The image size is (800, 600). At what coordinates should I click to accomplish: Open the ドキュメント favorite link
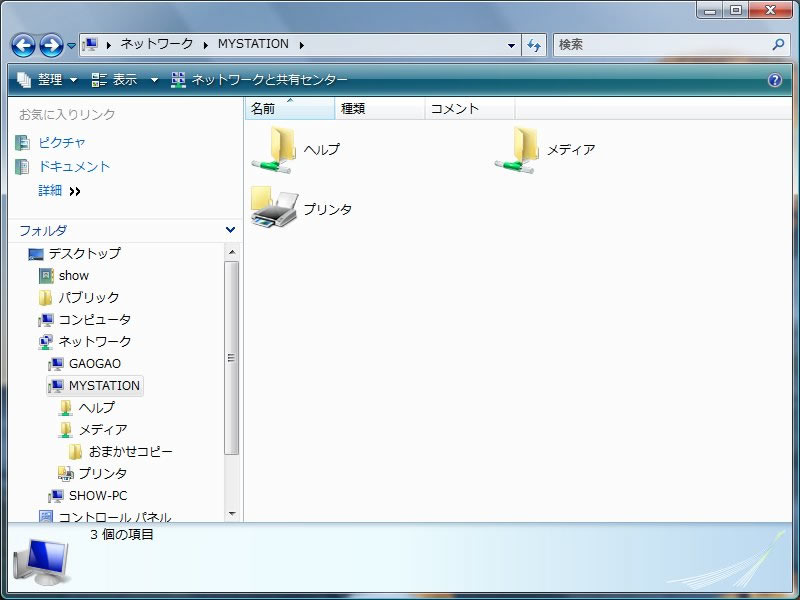point(74,167)
